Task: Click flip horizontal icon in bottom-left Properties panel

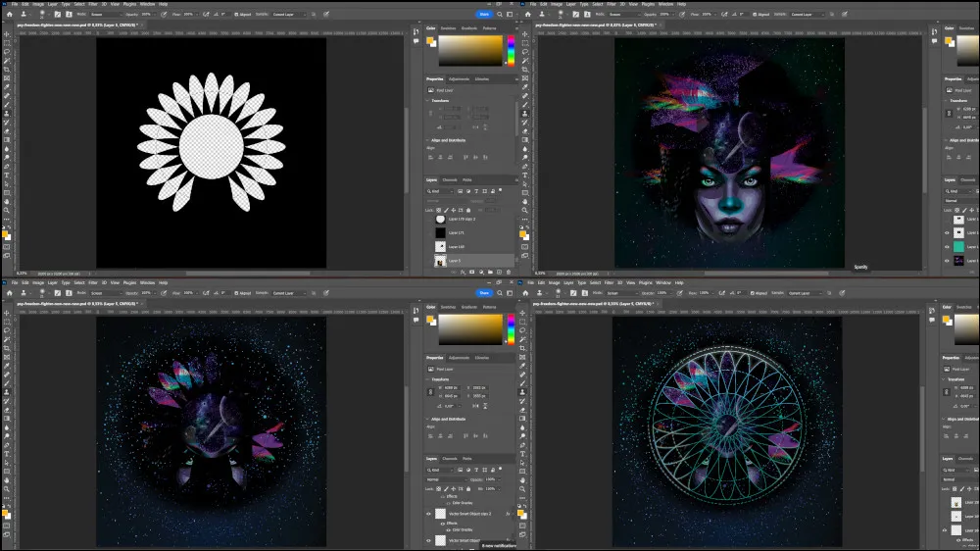Action: (x=475, y=406)
